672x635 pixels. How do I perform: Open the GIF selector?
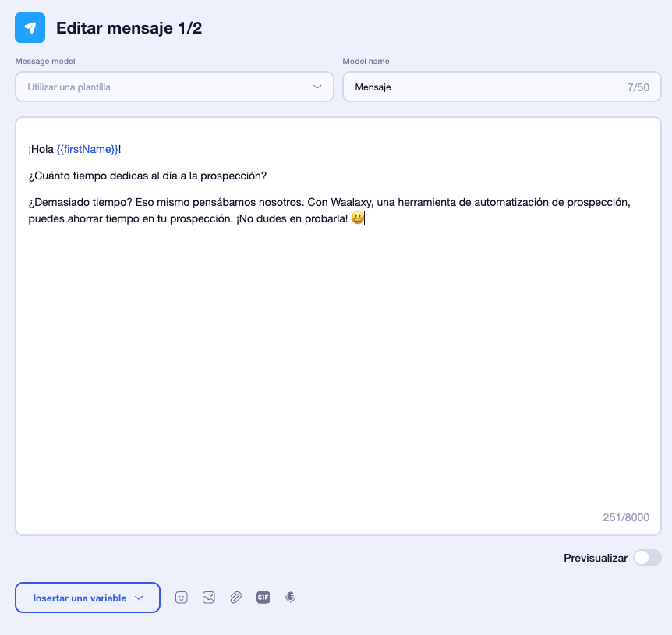coord(263,598)
